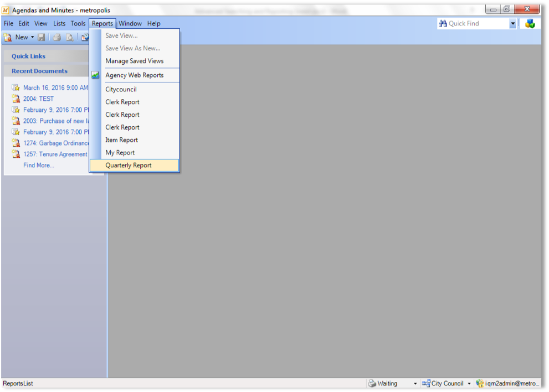Image resolution: width=549 pixels, height=392 pixels.
Task: Open the Tools menu
Action: coord(78,23)
